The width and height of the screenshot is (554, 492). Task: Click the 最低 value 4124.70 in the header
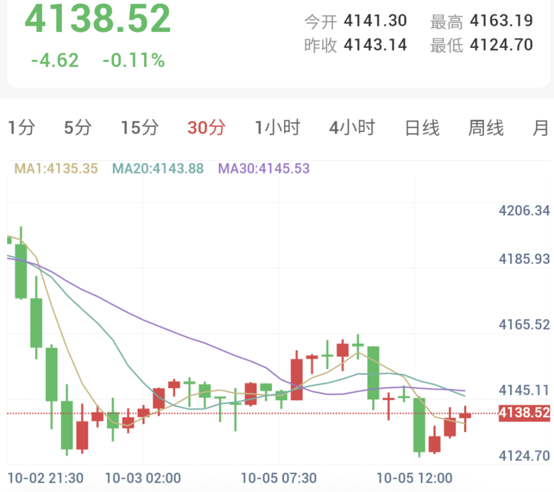pos(501,45)
